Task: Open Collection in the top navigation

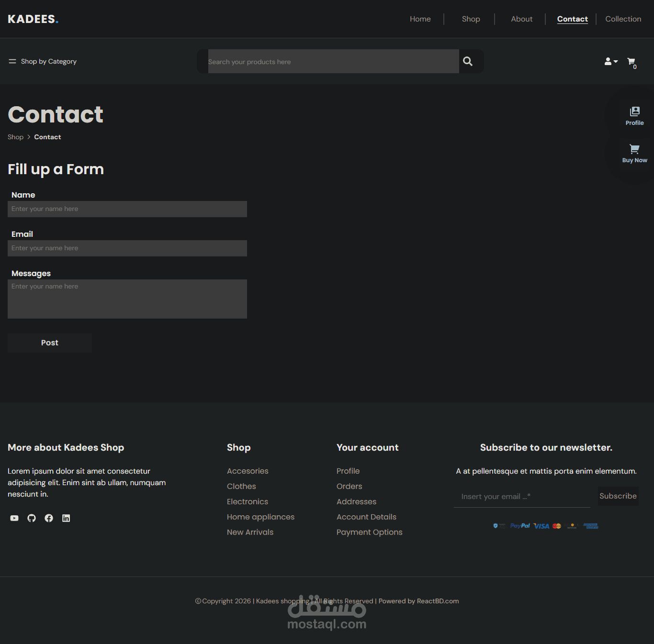Action: coord(623,19)
